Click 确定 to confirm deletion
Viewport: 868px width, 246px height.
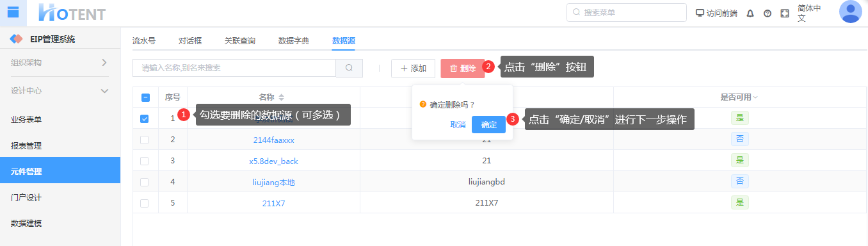(x=488, y=125)
